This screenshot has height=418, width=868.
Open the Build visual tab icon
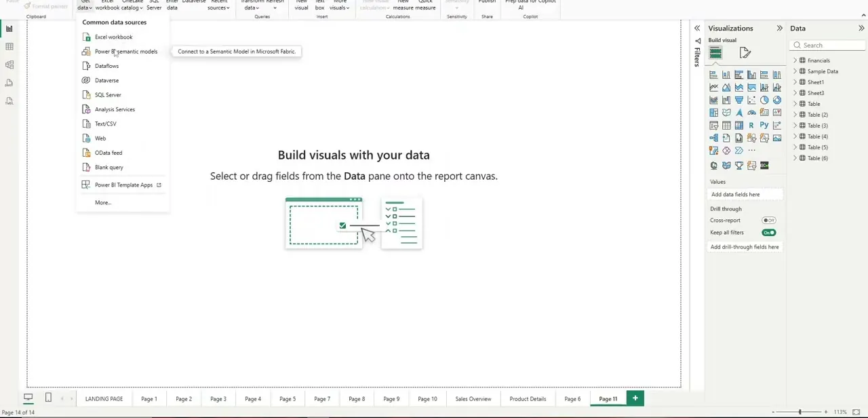point(715,53)
